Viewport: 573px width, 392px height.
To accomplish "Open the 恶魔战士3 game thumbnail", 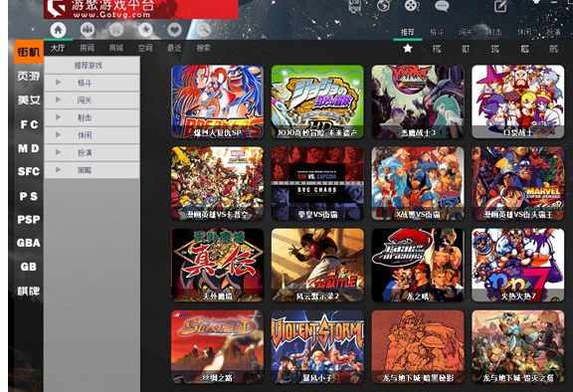I will point(418,101).
